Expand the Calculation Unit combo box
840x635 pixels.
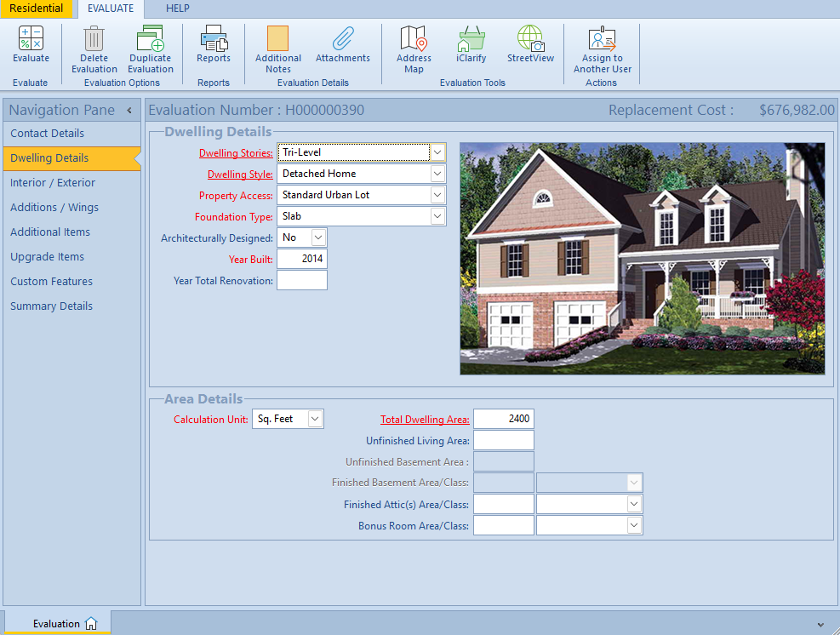click(315, 419)
